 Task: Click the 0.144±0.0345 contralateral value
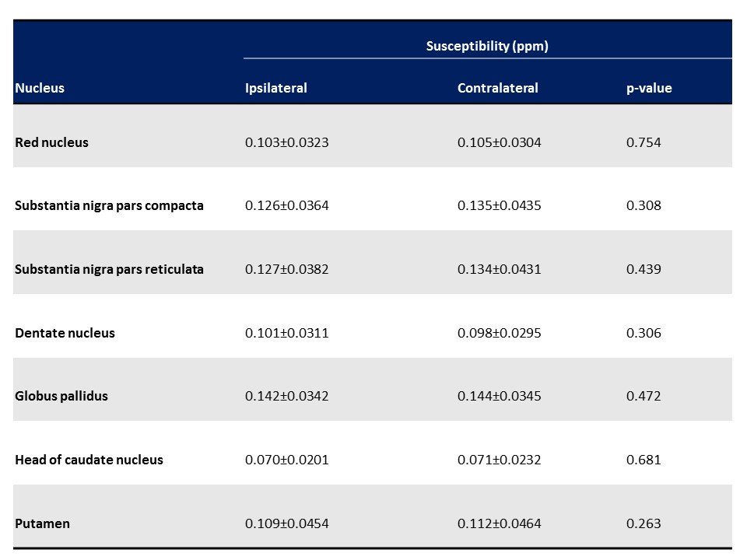pos(499,396)
